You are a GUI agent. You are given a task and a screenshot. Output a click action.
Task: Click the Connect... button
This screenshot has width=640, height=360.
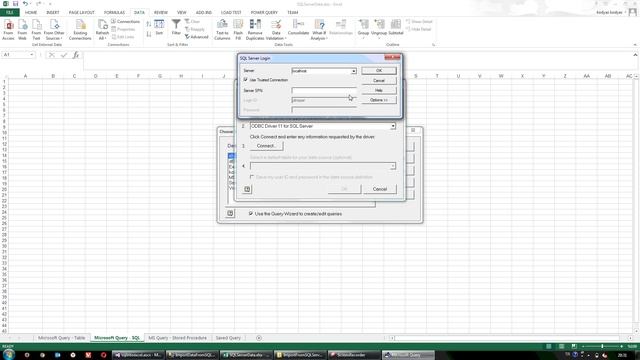[266, 146]
